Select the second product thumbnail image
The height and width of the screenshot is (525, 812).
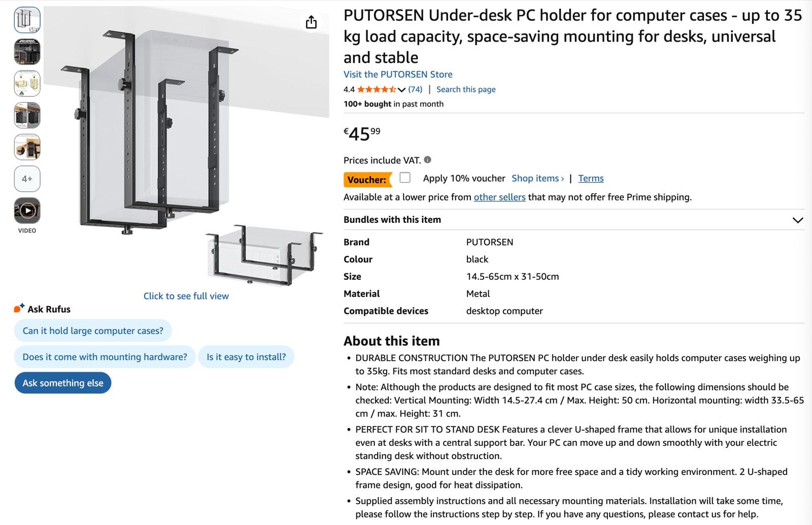coord(27,52)
